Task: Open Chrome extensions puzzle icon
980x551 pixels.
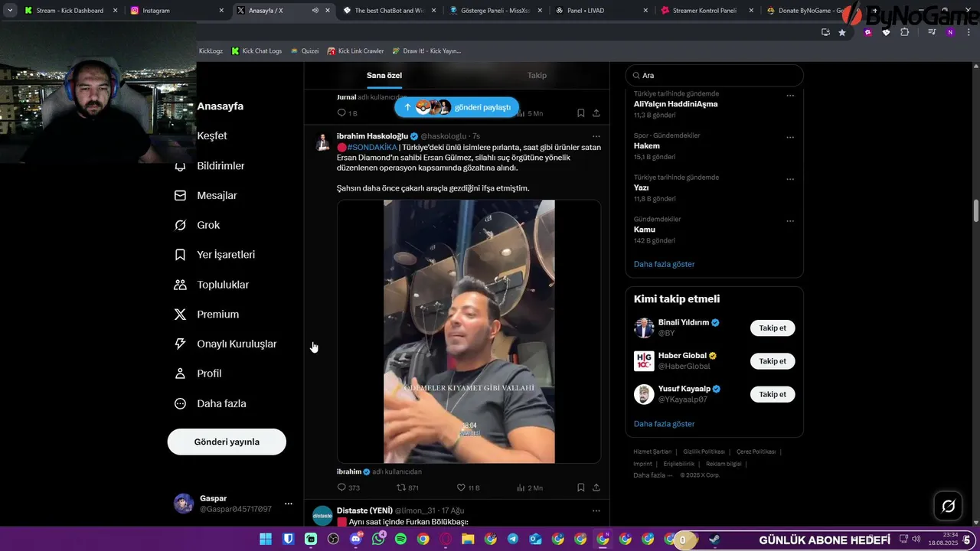Action: (905, 32)
